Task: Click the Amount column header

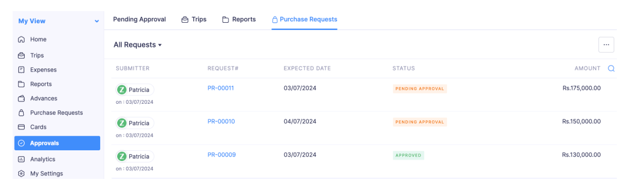Action: (x=587, y=68)
